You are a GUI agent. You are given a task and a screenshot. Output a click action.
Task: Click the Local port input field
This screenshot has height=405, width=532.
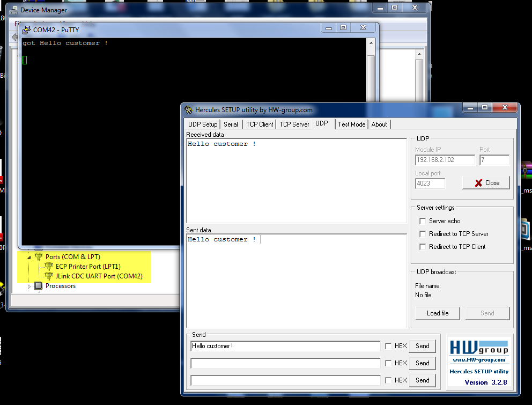tap(430, 183)
